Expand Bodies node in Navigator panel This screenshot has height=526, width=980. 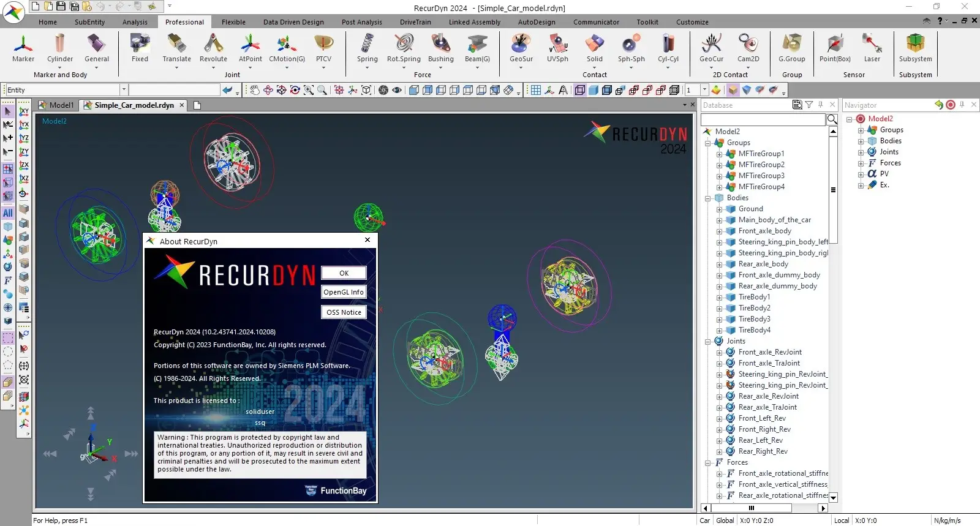coord(861,141)
